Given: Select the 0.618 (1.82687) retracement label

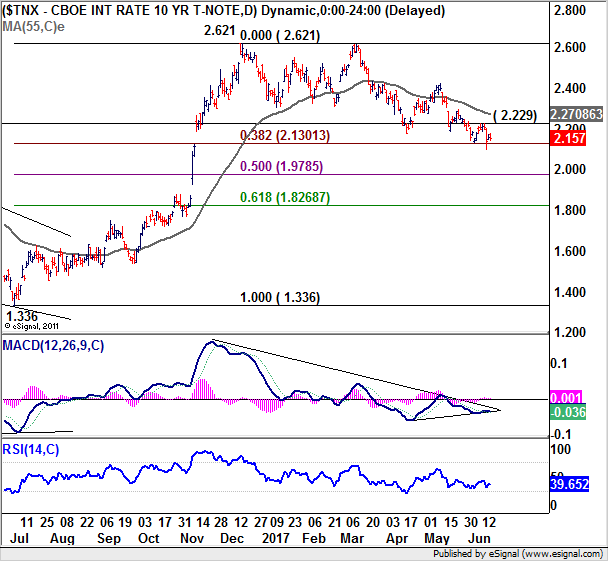Looking at the screenshot, I should (285, 198).
